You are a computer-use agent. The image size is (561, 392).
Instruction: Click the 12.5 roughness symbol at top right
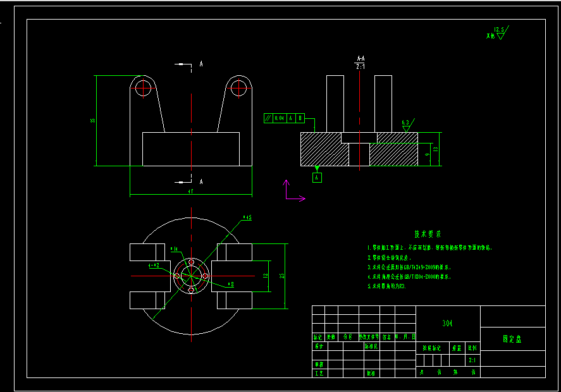point(500,32)
